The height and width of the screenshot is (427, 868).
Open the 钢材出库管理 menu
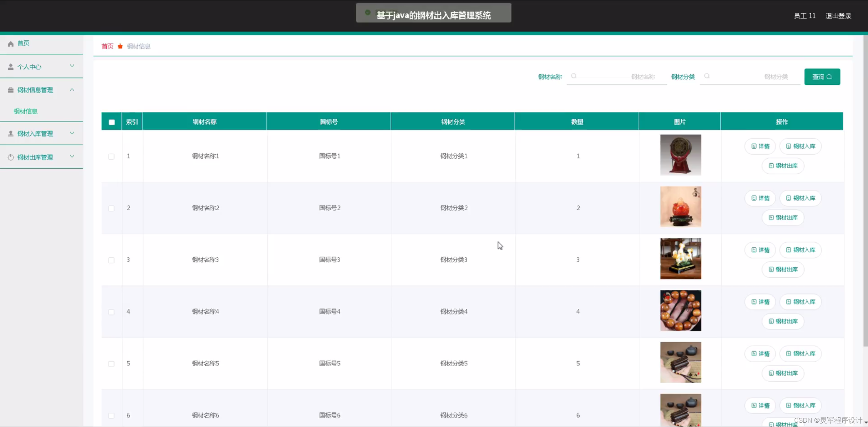(x=35, y=157)
